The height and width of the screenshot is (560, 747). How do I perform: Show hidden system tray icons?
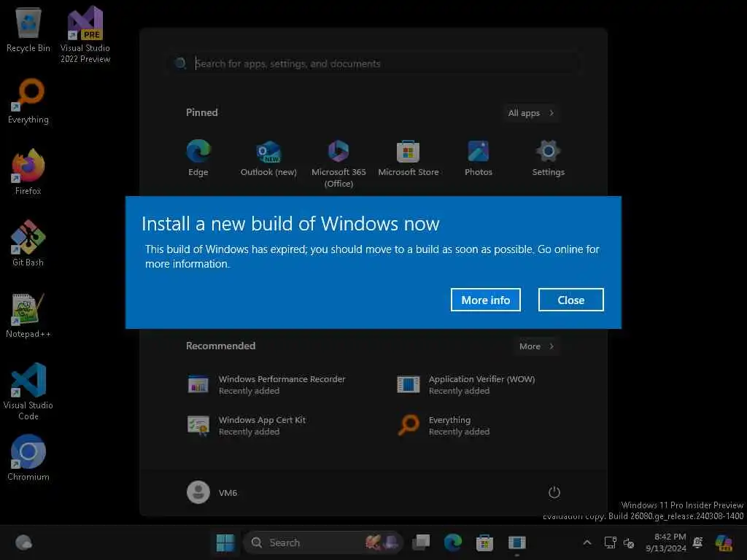[x=587, y=542]
